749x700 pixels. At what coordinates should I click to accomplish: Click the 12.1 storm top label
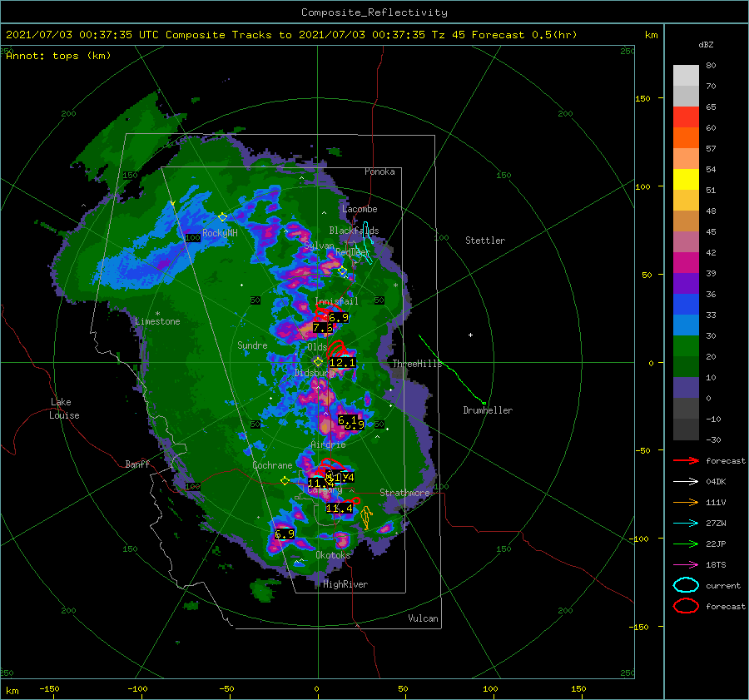pyautogui.click(x=343, y=363)
